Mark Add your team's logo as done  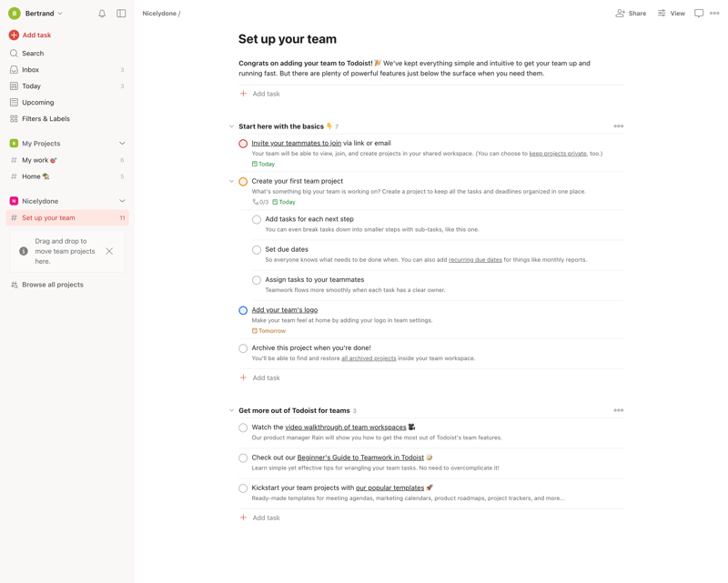pyautogui.click(x=242, y=309)
